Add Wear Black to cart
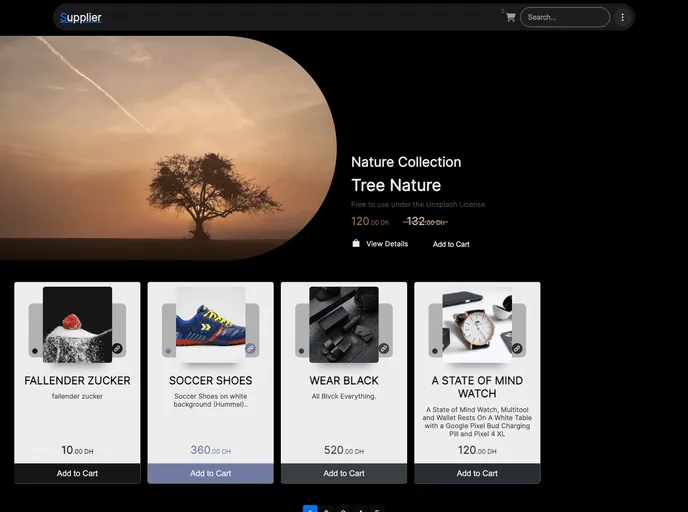This screenshot has width=688, height=512. pos(344,473)
